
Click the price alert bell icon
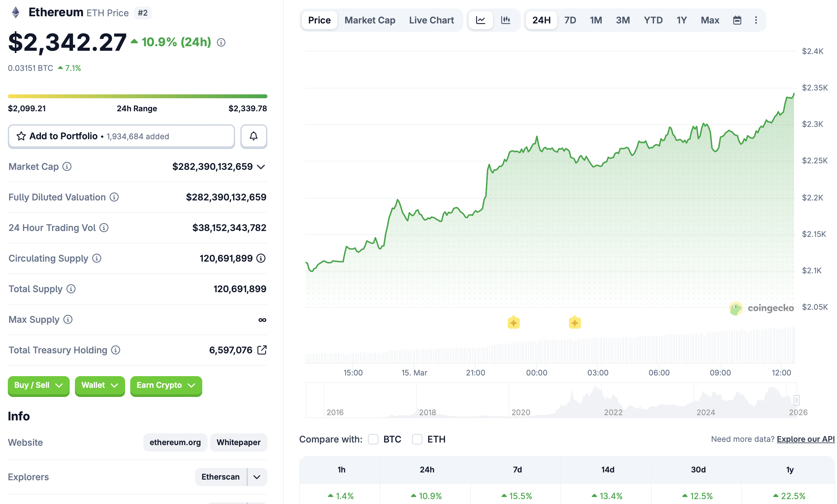(253, 136)
